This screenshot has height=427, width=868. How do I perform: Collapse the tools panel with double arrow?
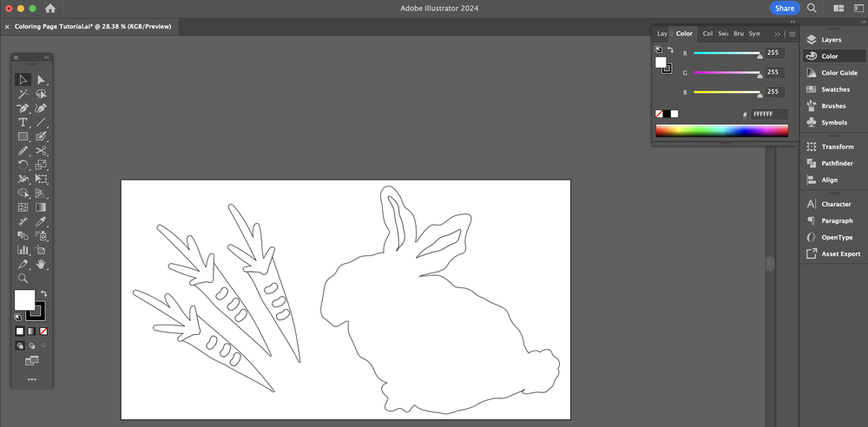point(47,57)
